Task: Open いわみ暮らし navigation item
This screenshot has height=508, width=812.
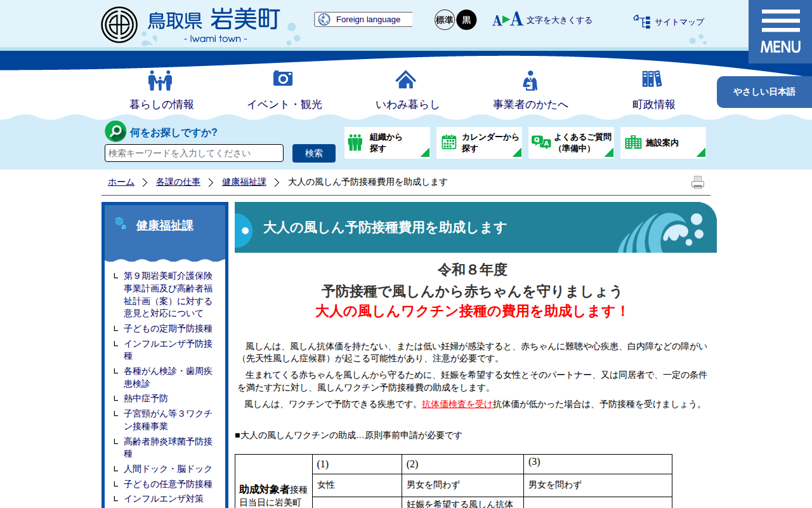Action: (x=407, y=105)
